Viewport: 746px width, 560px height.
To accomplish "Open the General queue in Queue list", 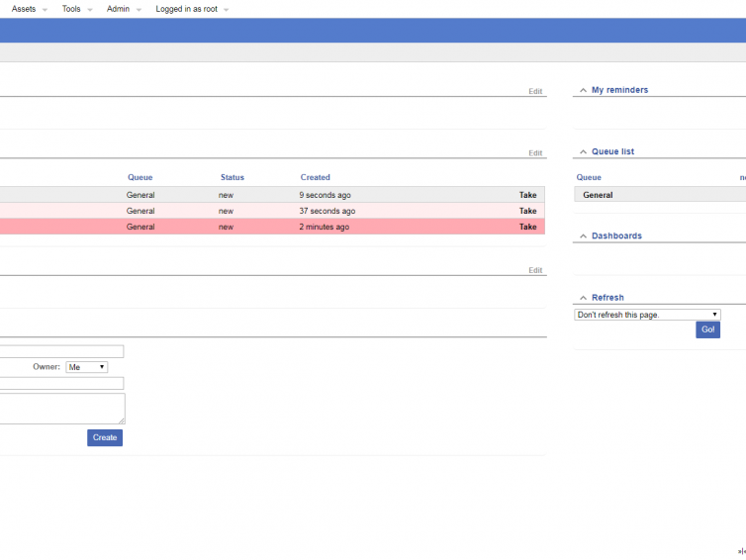I will tap(598, 195).
